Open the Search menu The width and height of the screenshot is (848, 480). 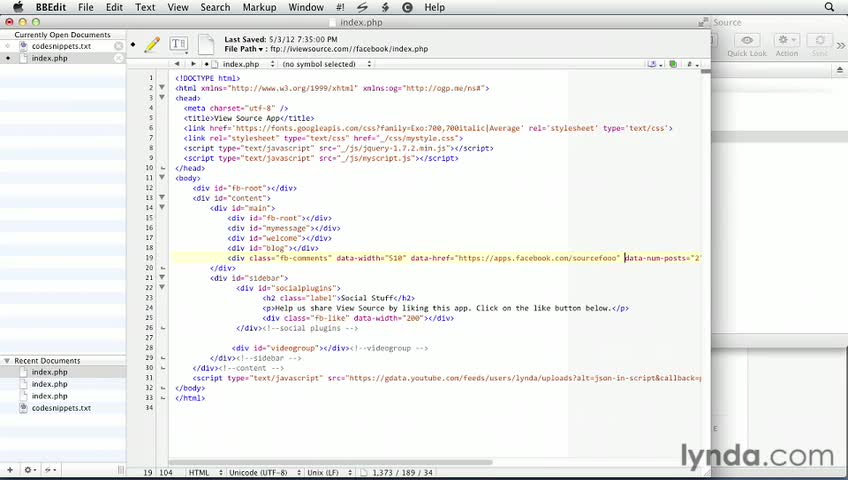tap(215, 7)
